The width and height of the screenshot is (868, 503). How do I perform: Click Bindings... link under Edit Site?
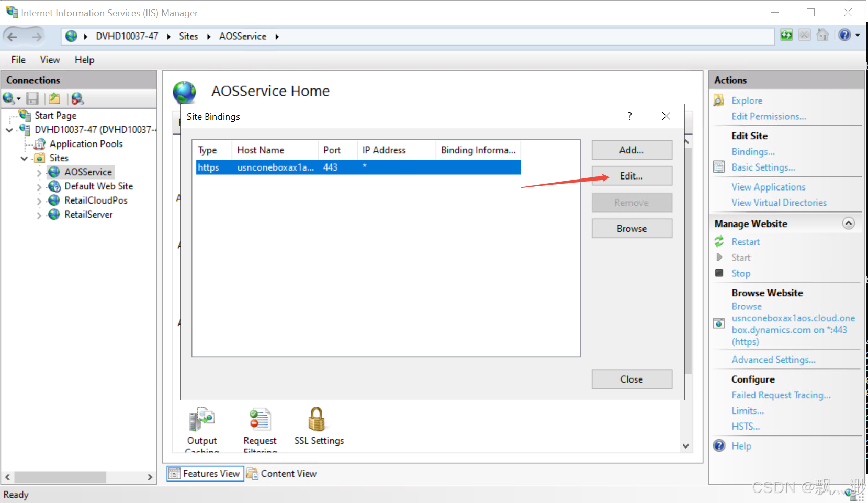[x=753, y=152]
